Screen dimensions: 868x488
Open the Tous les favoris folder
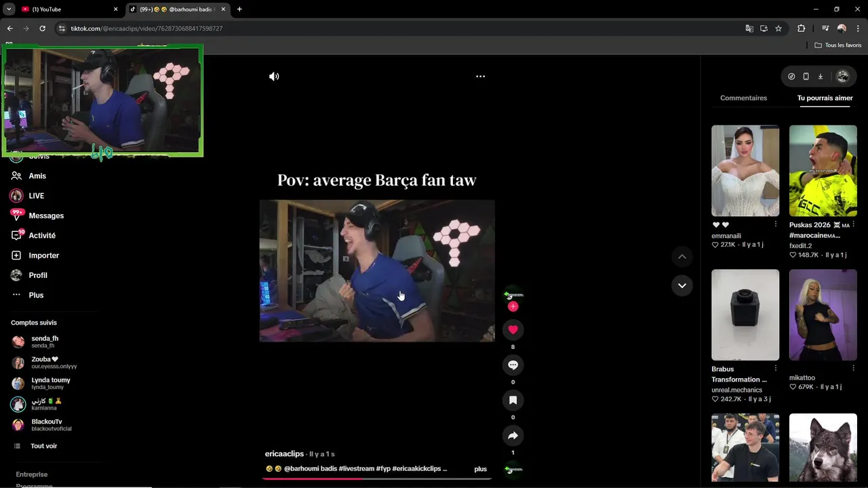(x=838, y=45)
